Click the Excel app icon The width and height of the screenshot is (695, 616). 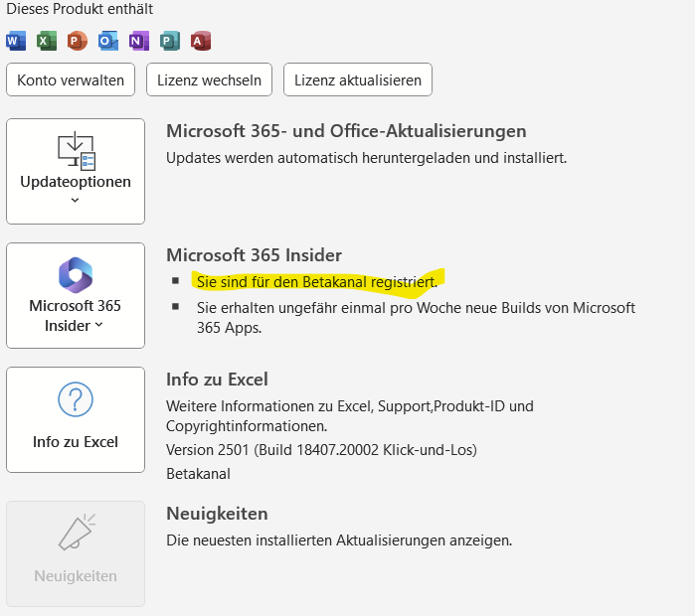pos(47,41)
